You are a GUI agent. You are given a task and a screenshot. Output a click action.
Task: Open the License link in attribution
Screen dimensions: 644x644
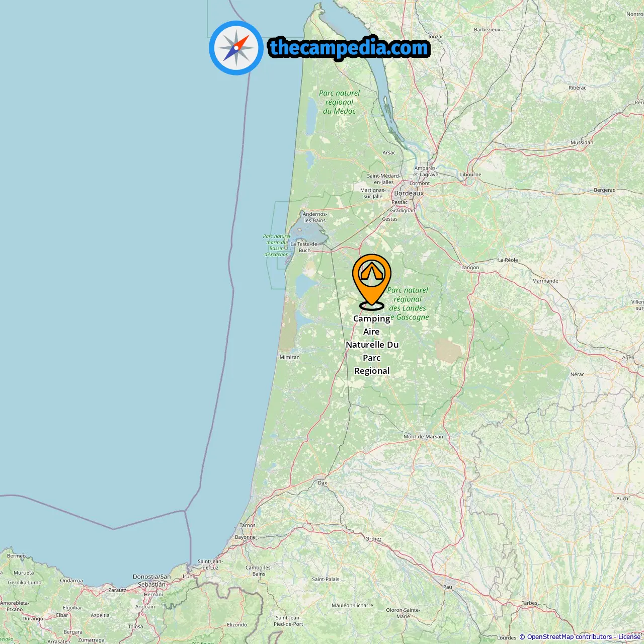629,637
